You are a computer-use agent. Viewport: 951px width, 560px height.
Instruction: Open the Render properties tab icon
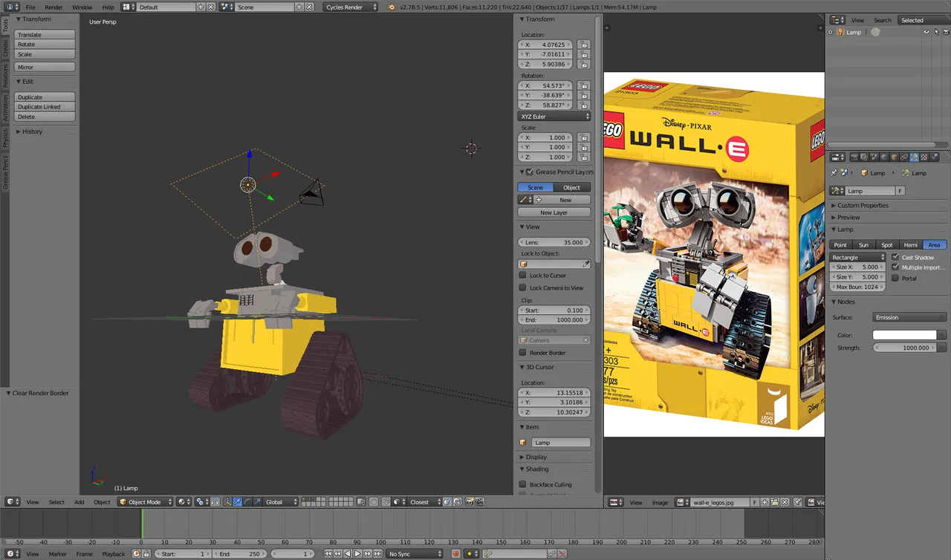854,157
